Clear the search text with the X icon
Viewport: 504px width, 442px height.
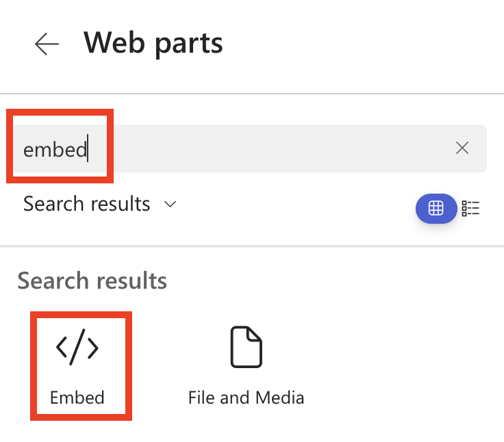click(x=462, y=148)
